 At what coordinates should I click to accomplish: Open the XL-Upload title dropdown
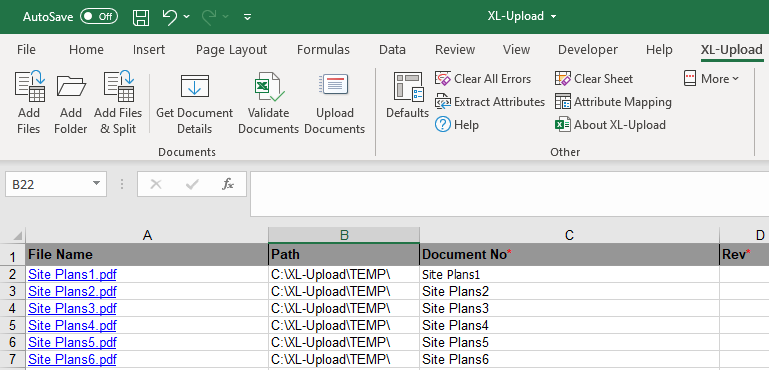[554, 16]
